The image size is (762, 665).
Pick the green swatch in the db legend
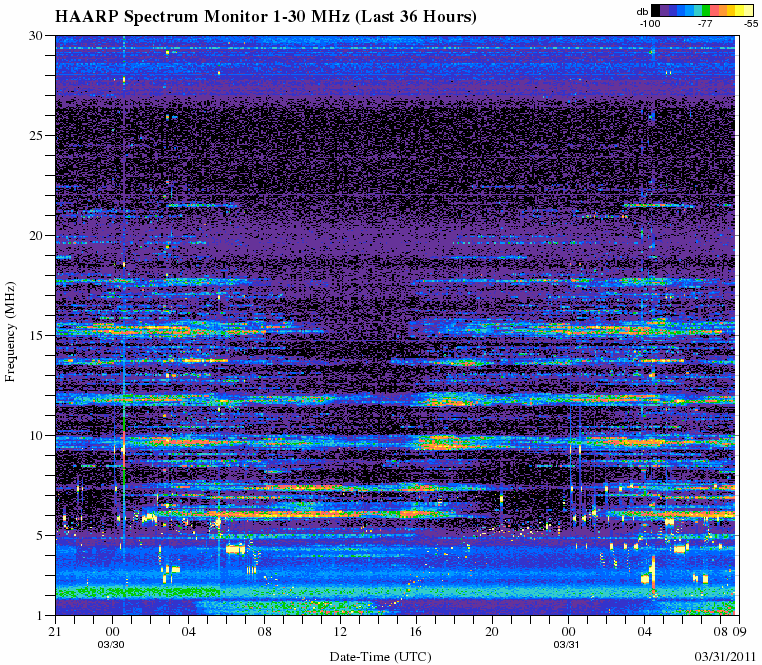pyautogui.click(x=706, y=11)
